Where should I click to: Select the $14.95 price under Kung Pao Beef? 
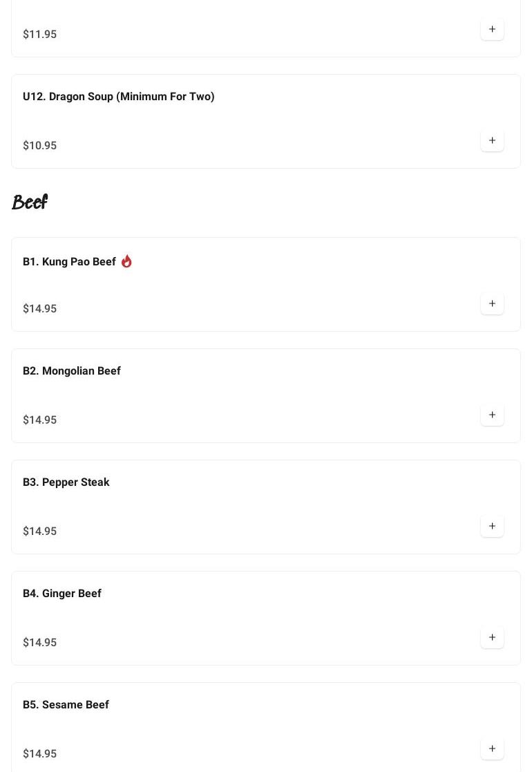[39, 308]
